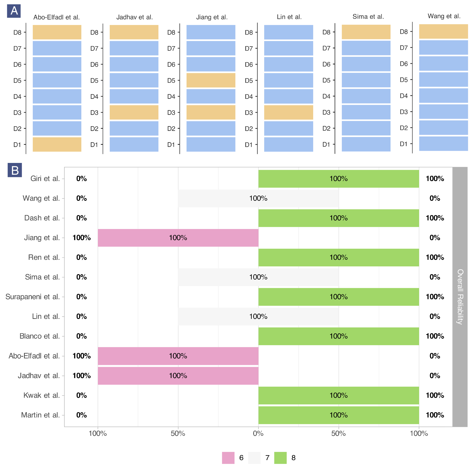Click the green bar for Martin et al.

pyautogui.click(x=339, y=415)
